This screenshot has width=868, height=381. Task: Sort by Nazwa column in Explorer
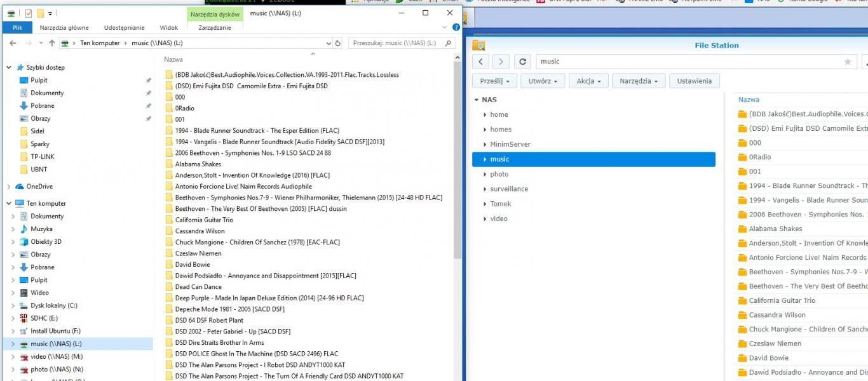point(173,59)
